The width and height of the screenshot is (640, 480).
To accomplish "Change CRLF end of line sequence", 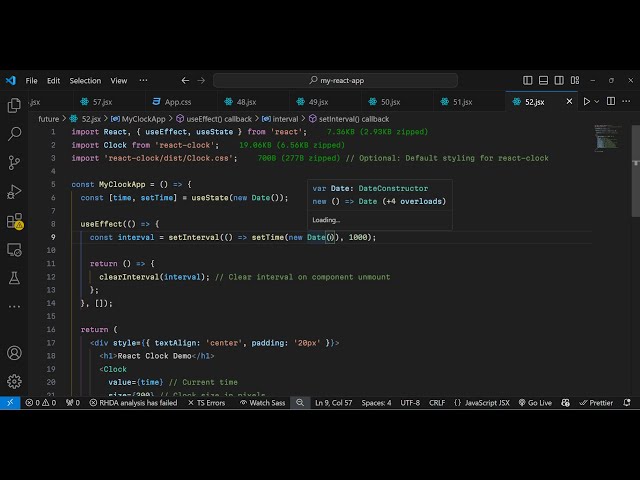I will (437, 403).
